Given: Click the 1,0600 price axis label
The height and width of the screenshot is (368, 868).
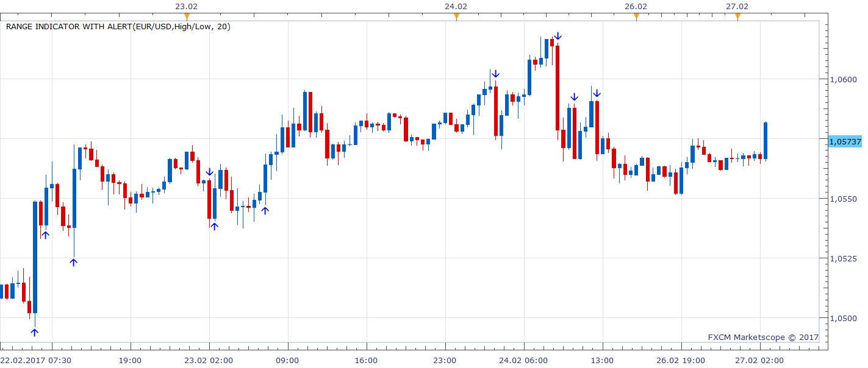Looking at the screenshot, I should [x=842, y=79].
